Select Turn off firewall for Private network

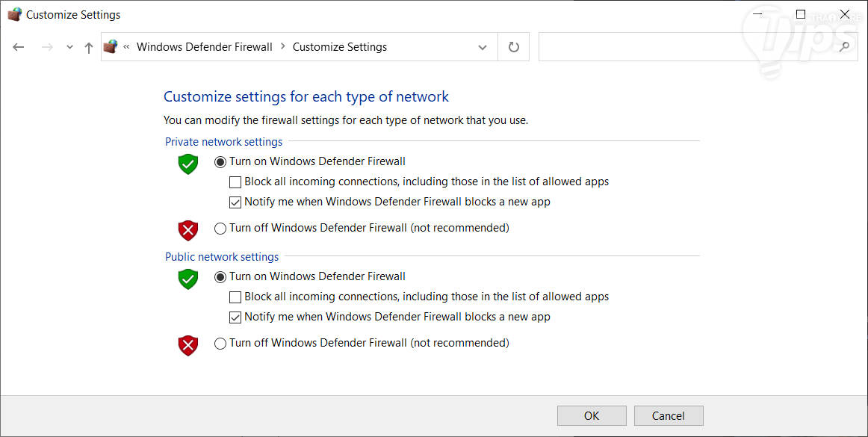220,228
